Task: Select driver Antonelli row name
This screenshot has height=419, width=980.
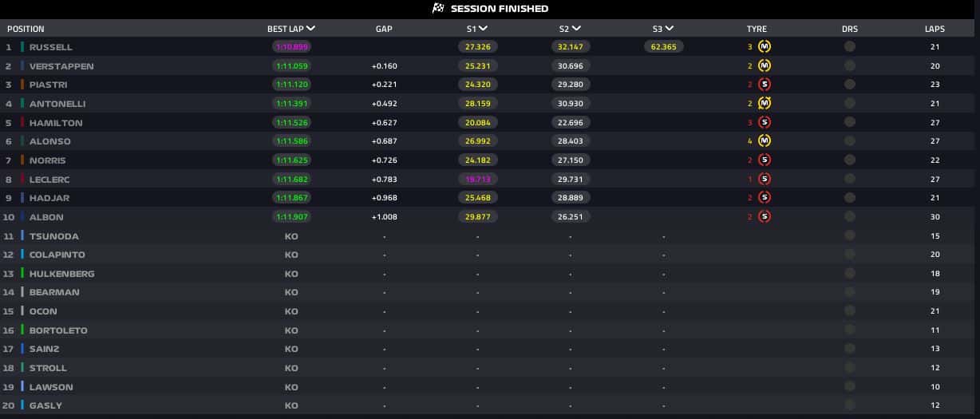Action: pos(57,104)
